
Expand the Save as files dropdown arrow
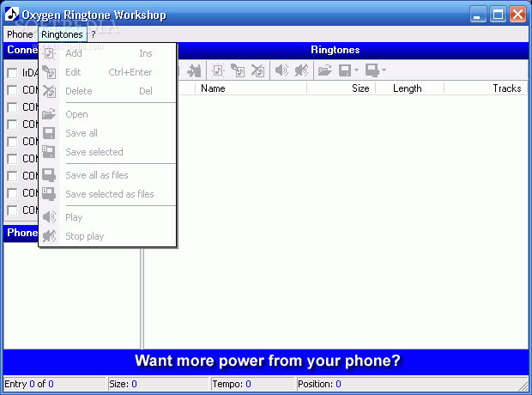pyautogui.click(x=384, y=70)
